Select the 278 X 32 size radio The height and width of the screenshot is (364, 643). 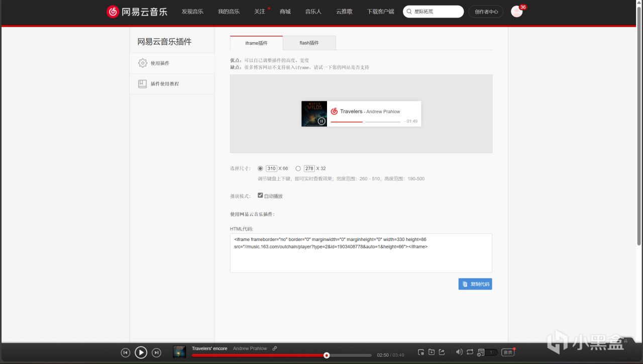coord(298,169)
